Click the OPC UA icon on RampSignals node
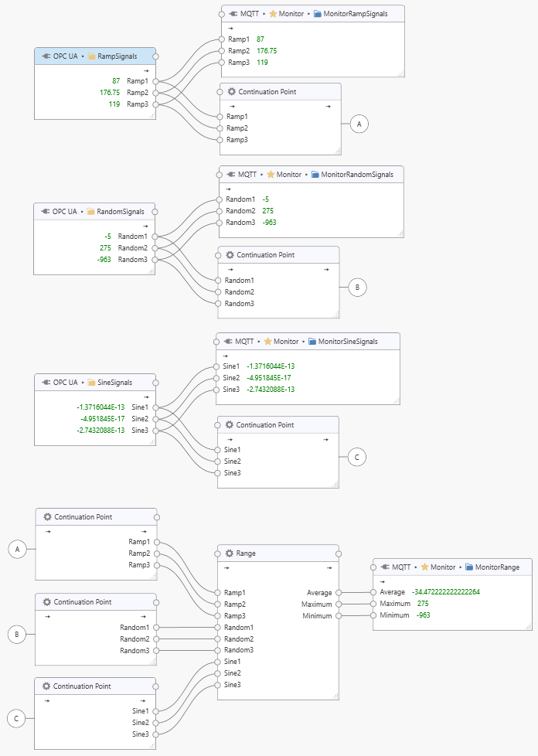This screenshot has width=538, height=756. click(44, 56)
